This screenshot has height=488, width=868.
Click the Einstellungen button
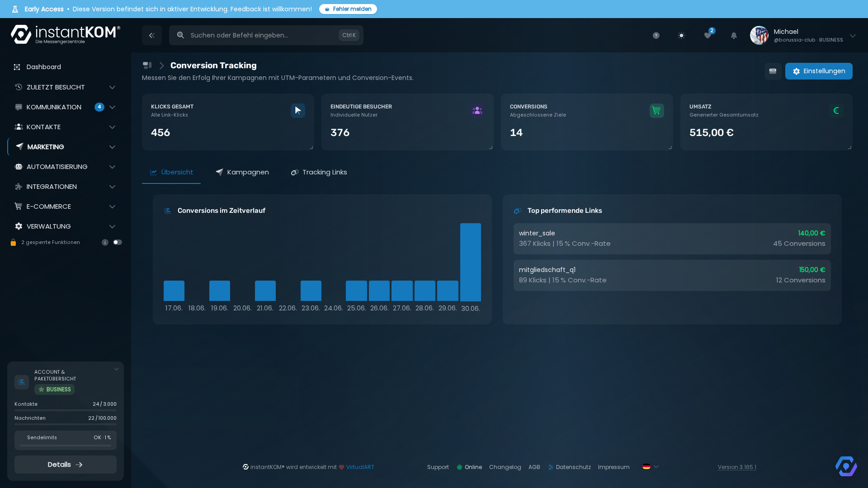point(819,71)
